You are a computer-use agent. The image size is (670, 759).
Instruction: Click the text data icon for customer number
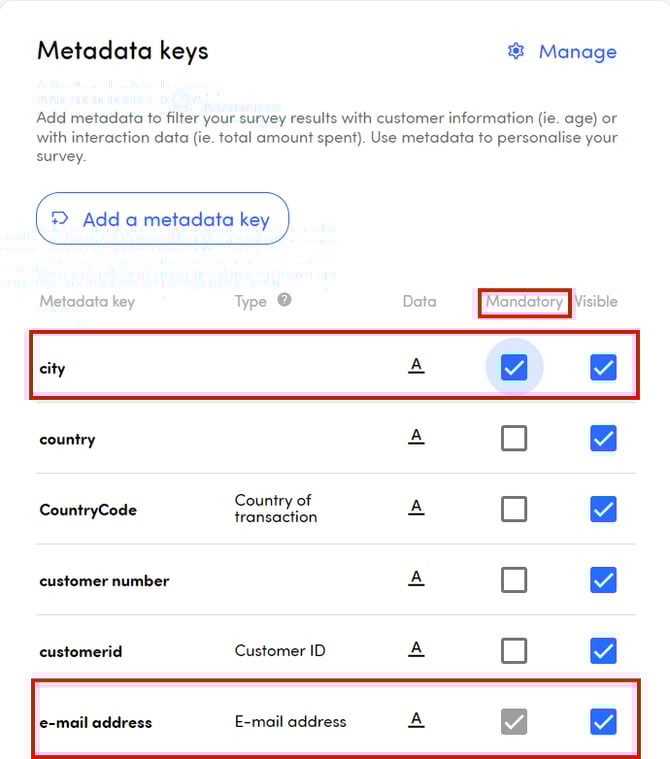point(417,579)
